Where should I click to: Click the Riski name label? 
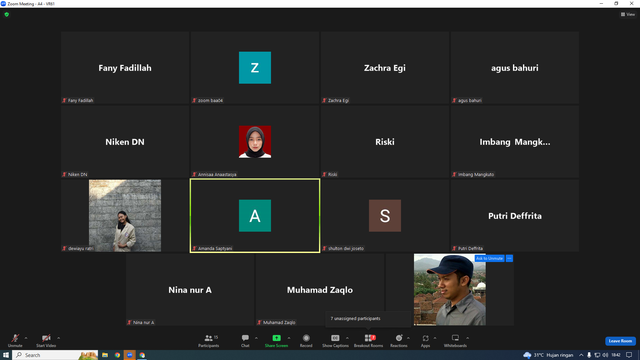(x=333, y=174)
